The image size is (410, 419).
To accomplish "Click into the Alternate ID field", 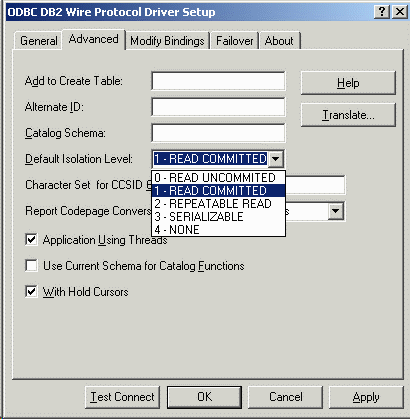I will click(218, 107).
